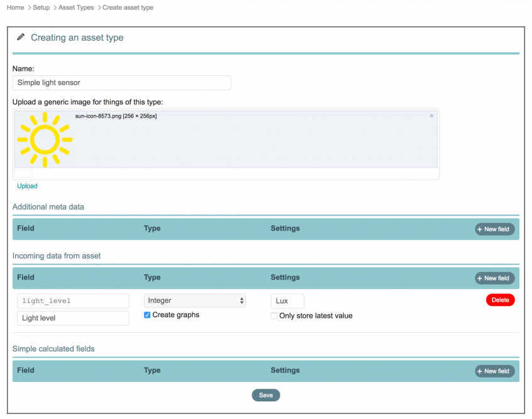Click "+ New field" under Additional meta data
This screenshot has height=419, width=532.
494,229
